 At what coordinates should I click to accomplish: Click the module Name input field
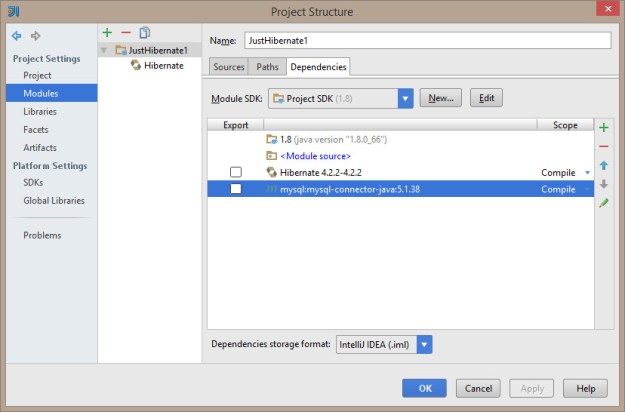click(427, 41)
